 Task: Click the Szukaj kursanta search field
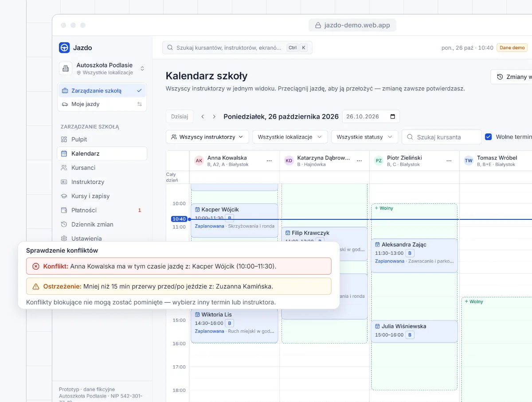click(x=442, y=137)
